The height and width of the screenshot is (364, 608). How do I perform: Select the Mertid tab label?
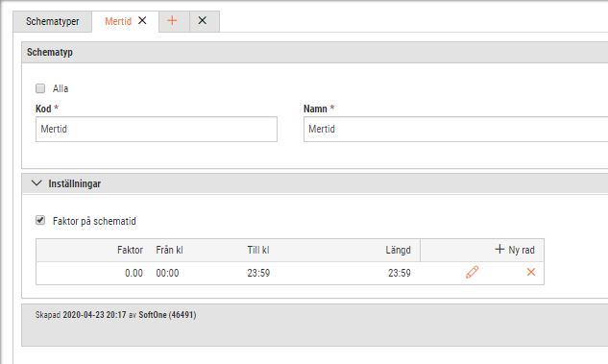pyautogui.click(x=118, y=21)
